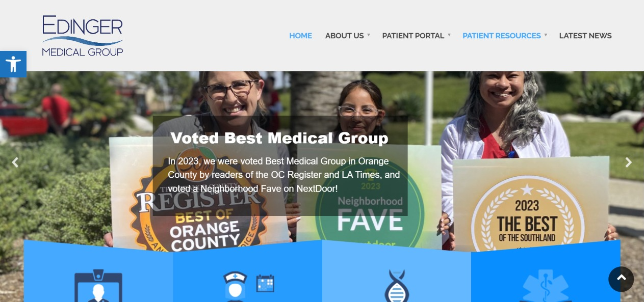Click the DNA helix icon
This screenshot has width=644, height=302.
pyautogui.click(x=397, y=286)
